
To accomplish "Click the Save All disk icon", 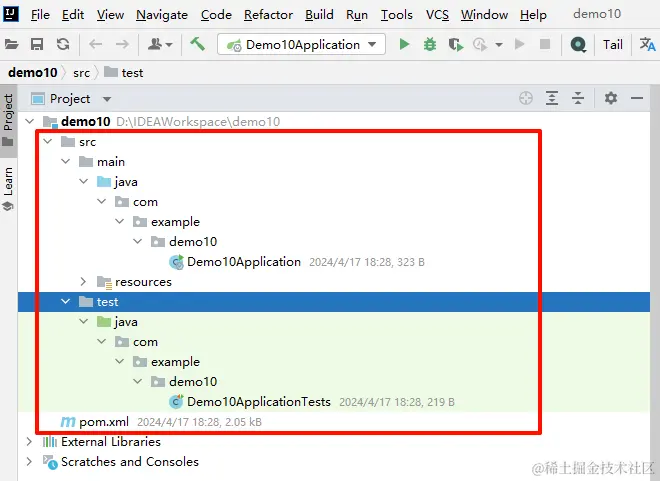I will 37,44.
